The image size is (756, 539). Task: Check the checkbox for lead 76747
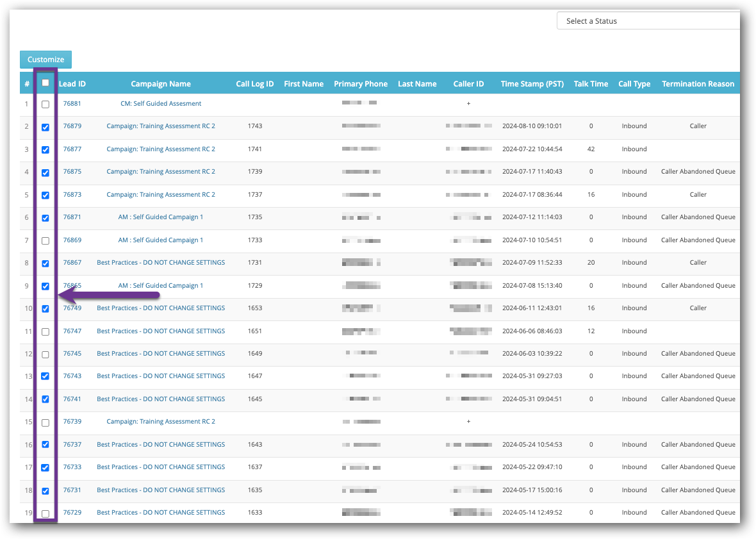point(45,332)
